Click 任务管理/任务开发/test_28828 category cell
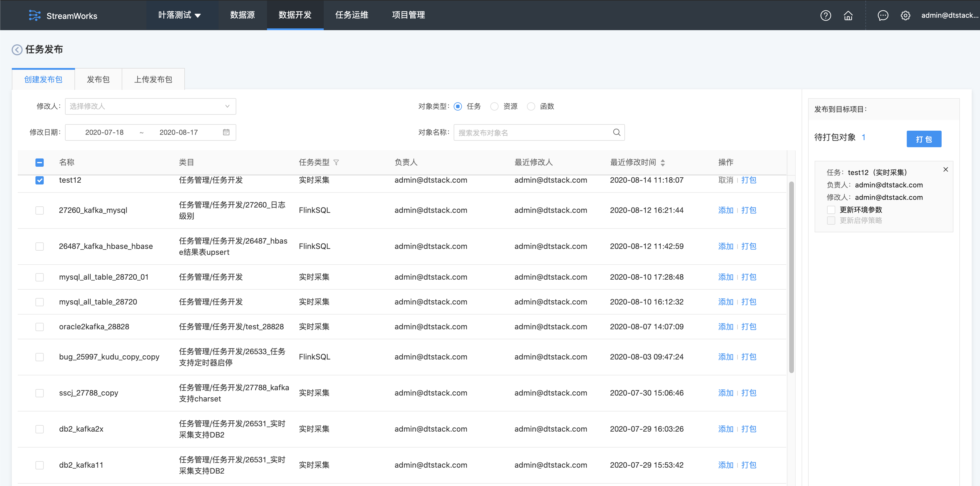980x486 pixels. (231, 327)
